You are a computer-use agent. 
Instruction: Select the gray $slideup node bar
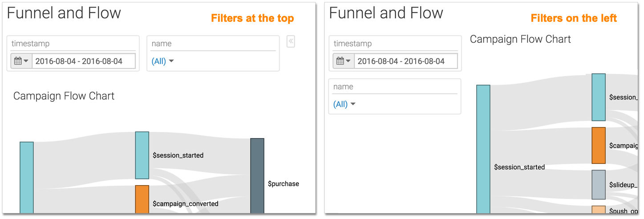point(599,184)
